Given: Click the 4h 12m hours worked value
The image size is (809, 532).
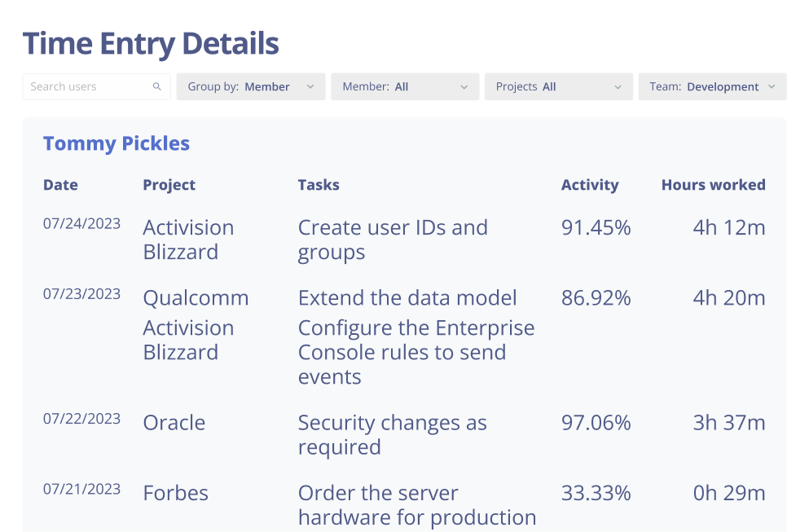Looking at the screenshot, I should (729, 227).
